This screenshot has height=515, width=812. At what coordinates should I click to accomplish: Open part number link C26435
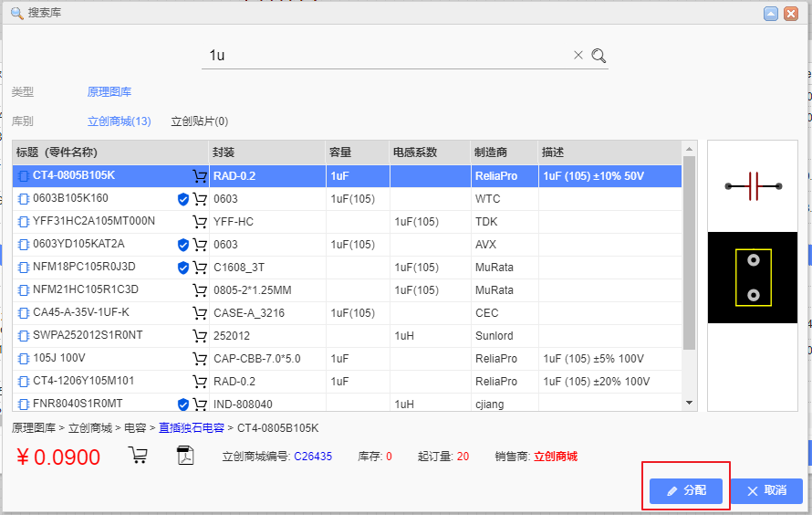(313, 457)
